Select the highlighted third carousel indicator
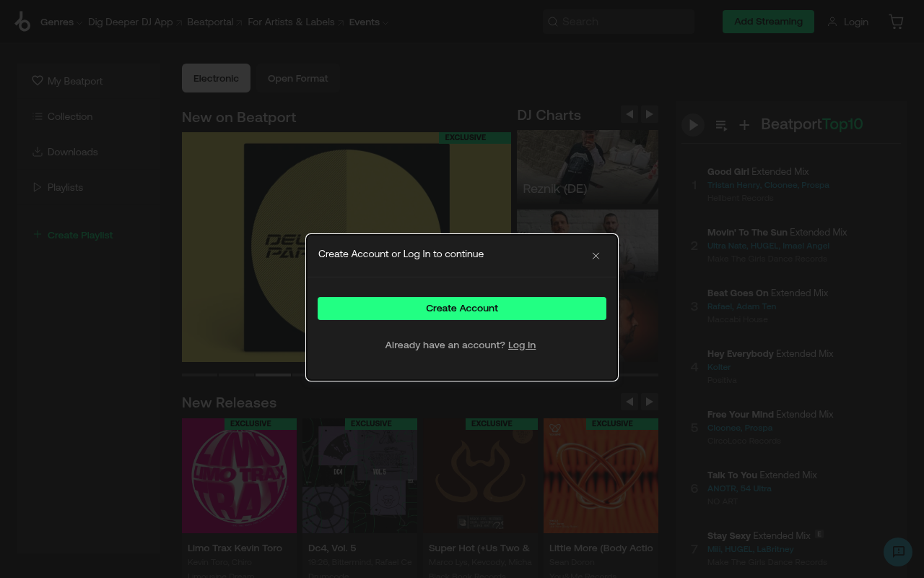Image resolution: width=924 pixels, height=578 pixels. pos(273,375)
